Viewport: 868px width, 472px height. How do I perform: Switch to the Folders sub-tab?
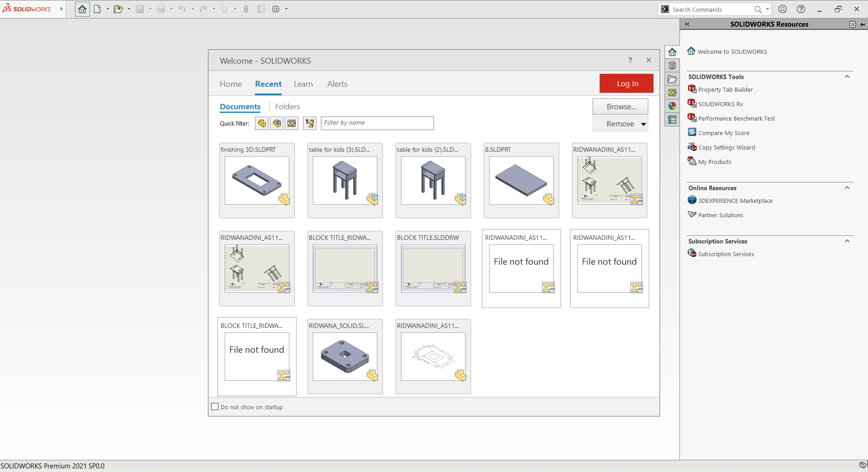tap(288, 107)
